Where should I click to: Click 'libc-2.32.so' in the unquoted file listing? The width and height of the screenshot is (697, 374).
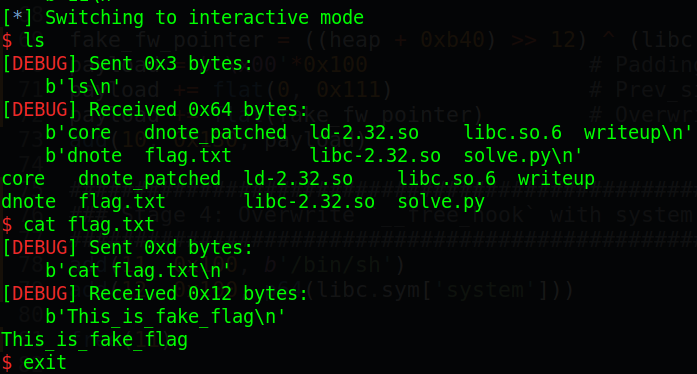309,202
